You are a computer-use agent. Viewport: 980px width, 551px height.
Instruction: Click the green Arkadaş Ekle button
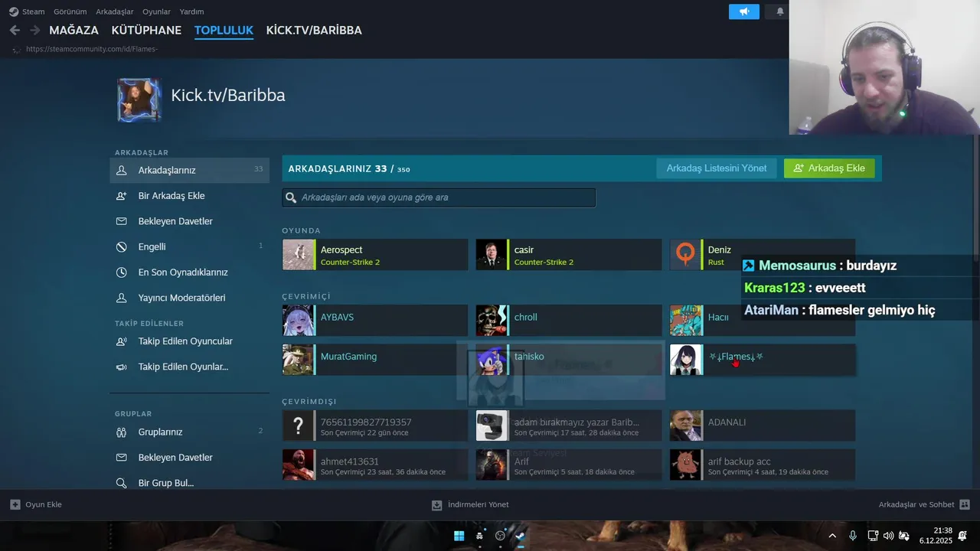click(x=829, y=168)
